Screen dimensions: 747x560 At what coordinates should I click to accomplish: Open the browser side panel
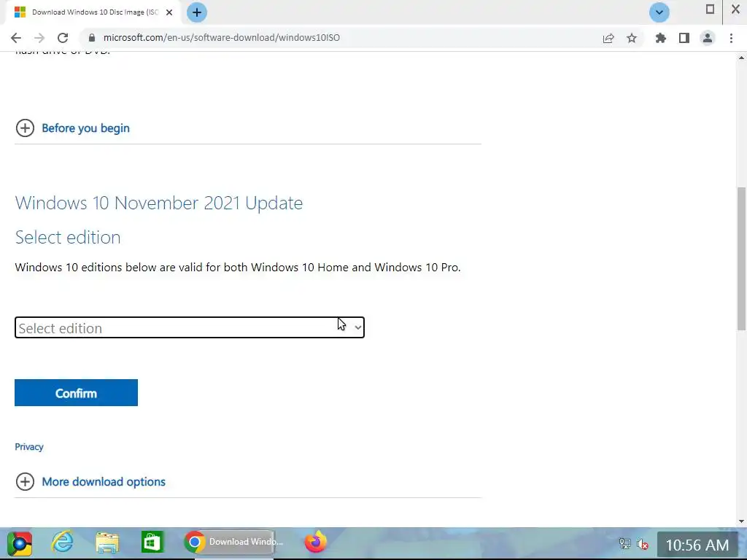684,38
